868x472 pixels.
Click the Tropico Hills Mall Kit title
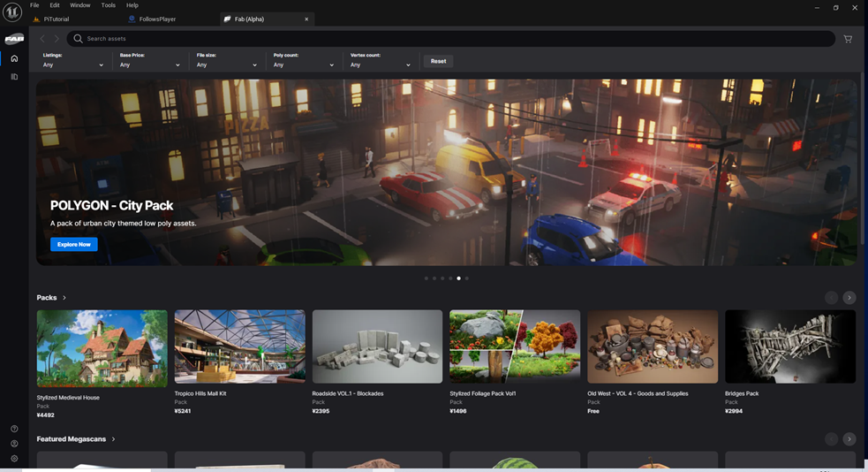(200, 393)
